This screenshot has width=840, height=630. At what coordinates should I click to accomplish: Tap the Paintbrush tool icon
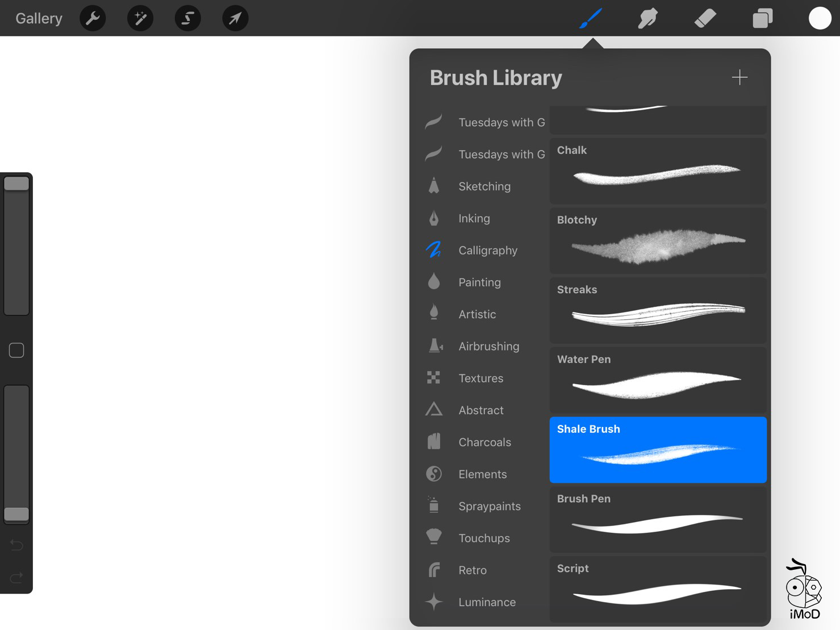[591, 19]
